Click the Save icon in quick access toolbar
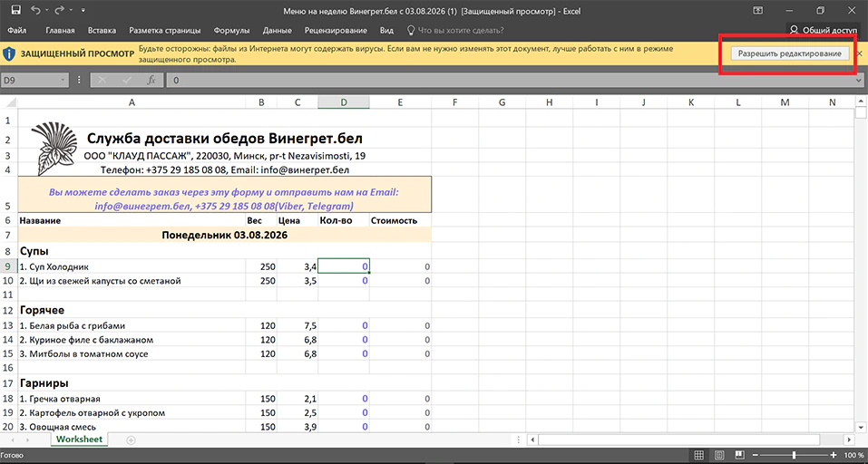Screen dimensions: 868x464 [x=16, y=10]
